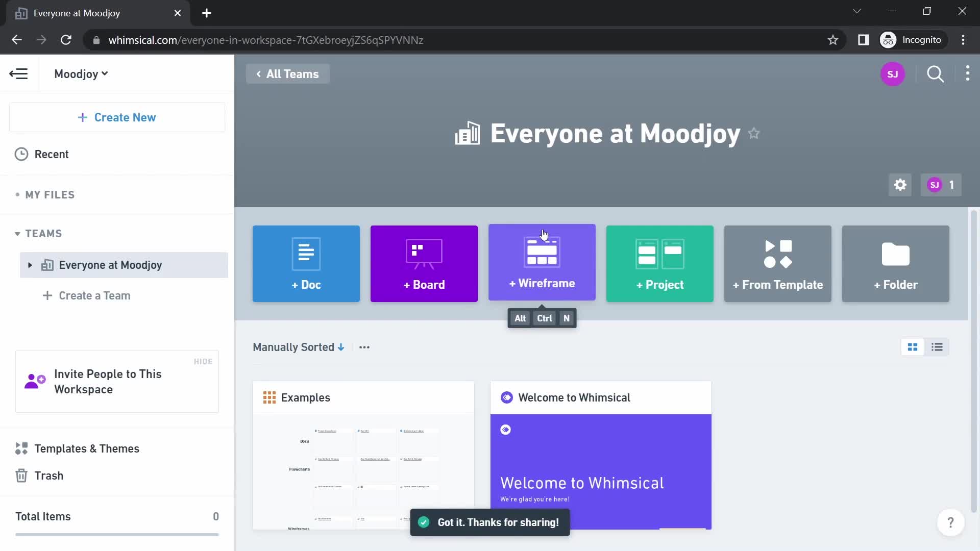Click the grid view toggle icon
This screenshot has width=980, height=551.
pos(912,346)
